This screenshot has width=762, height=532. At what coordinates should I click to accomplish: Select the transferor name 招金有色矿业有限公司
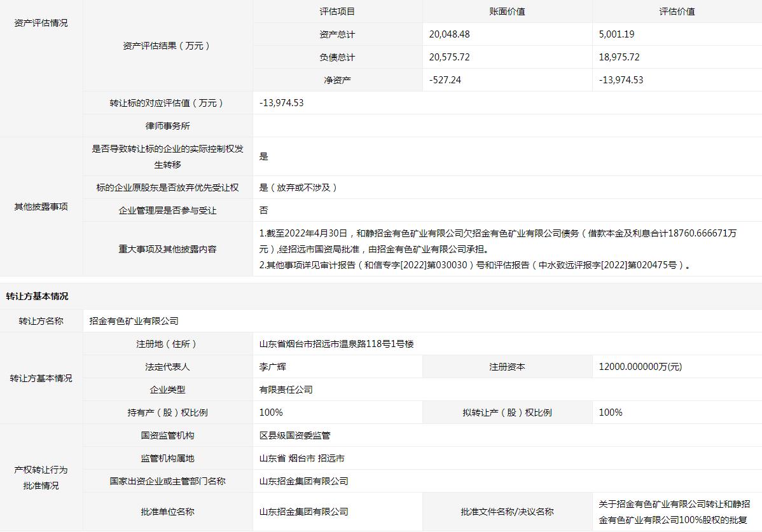[x=134, y=321]
